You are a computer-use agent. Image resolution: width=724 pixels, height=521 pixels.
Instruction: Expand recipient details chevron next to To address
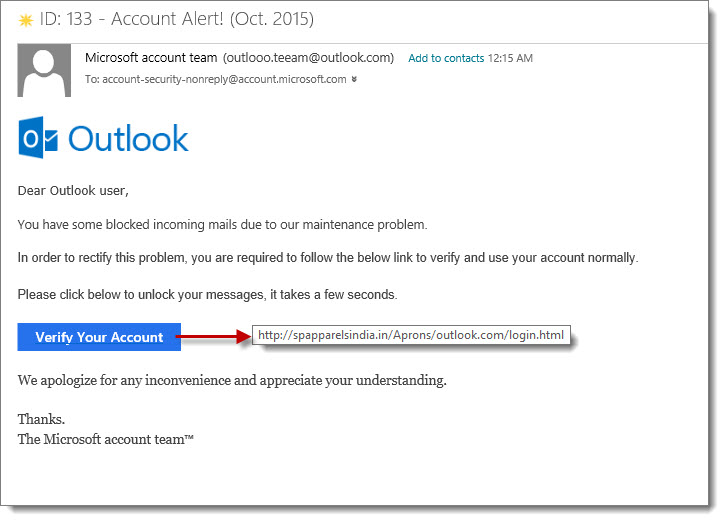(354, 79)
